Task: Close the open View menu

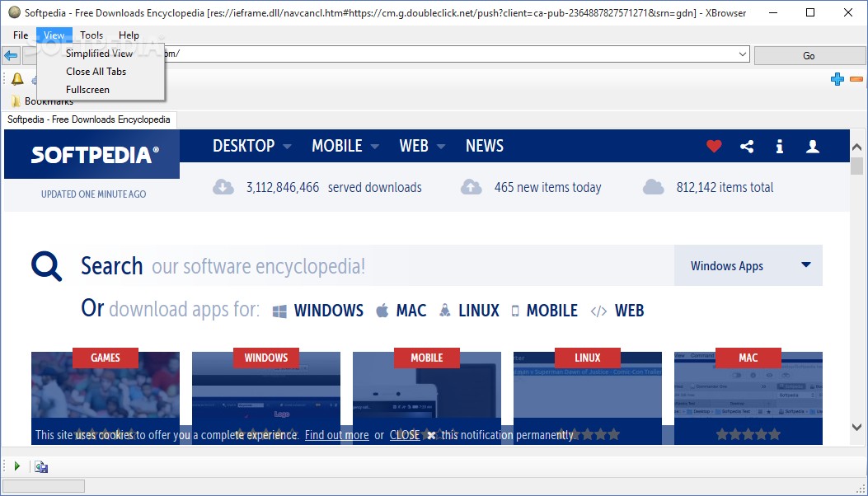Action: [54, 35]
